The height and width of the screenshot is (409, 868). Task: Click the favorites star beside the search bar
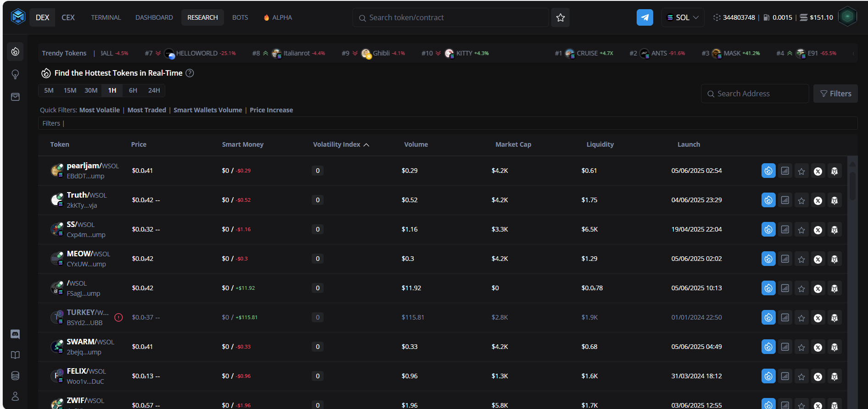pos(560,17)
